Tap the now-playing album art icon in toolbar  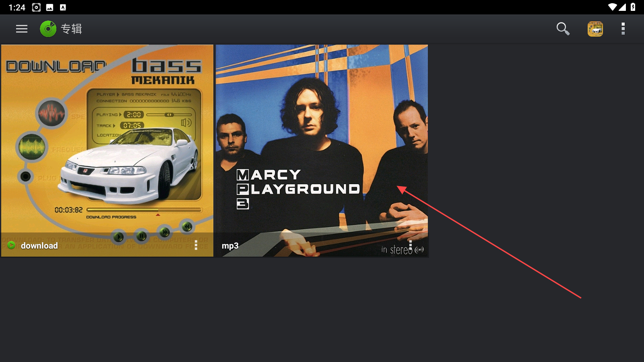pos(595,29)
